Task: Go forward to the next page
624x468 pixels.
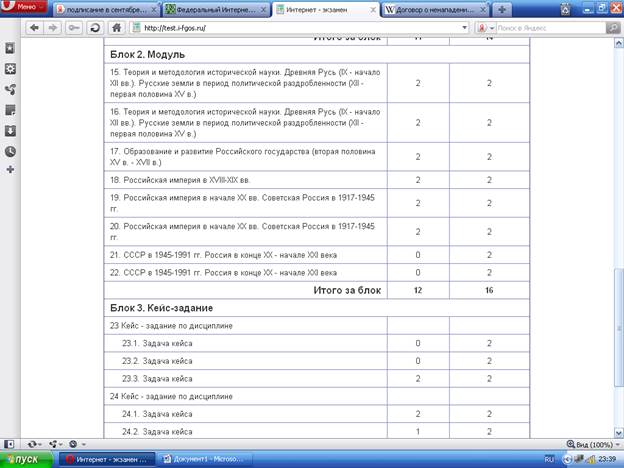Action: pos(53,28)
